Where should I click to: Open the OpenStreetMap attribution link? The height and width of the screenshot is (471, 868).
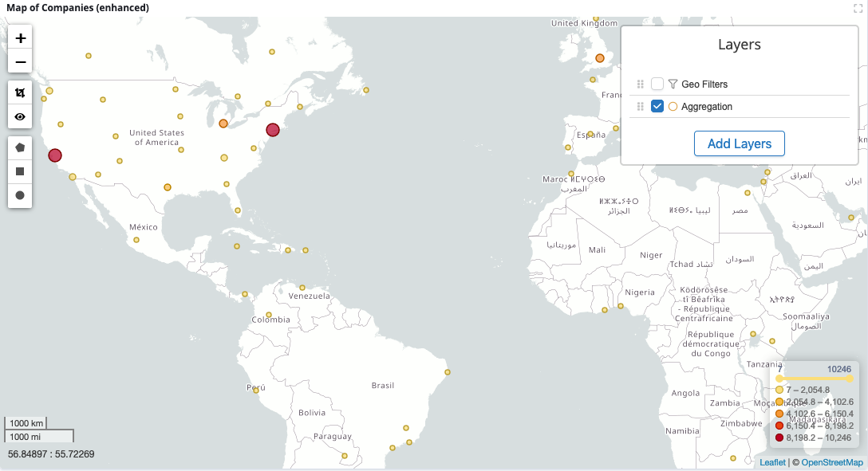pos(831,462)
